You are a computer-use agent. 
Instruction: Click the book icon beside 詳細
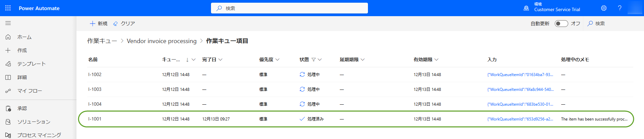point(8,77)
